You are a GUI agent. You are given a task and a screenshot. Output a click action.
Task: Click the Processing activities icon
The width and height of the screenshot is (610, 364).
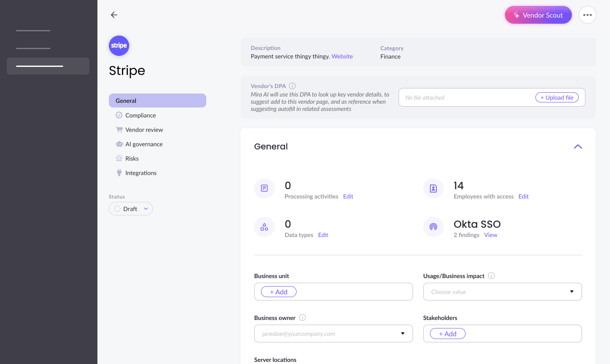click(264, 188)
